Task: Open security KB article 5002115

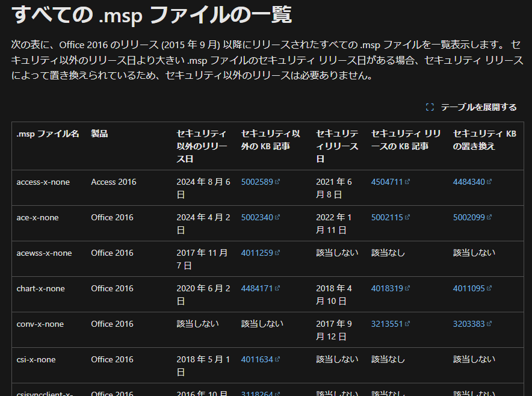Action: coord(387,217)
